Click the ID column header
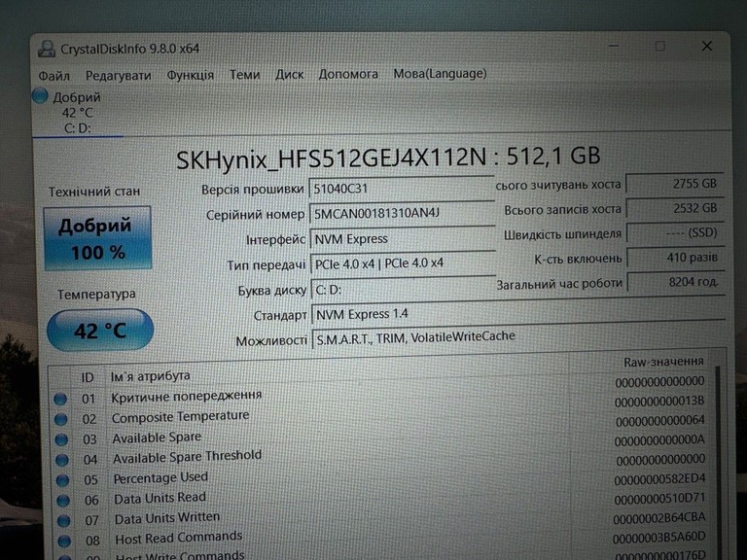Screen dimensions: 747x560 click(x=88, y=377)
